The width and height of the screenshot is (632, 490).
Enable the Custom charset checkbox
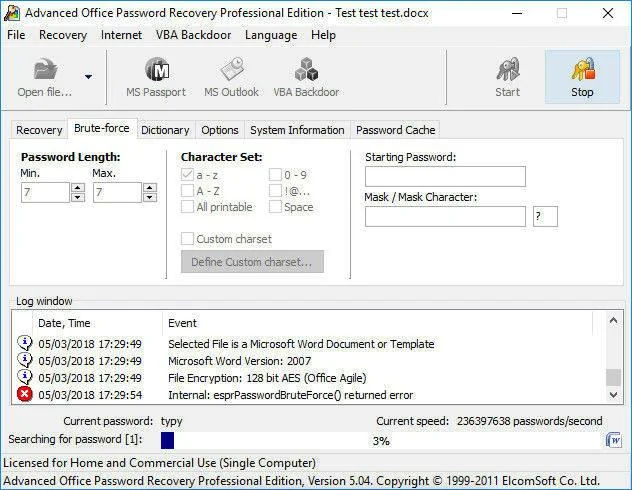187,239
